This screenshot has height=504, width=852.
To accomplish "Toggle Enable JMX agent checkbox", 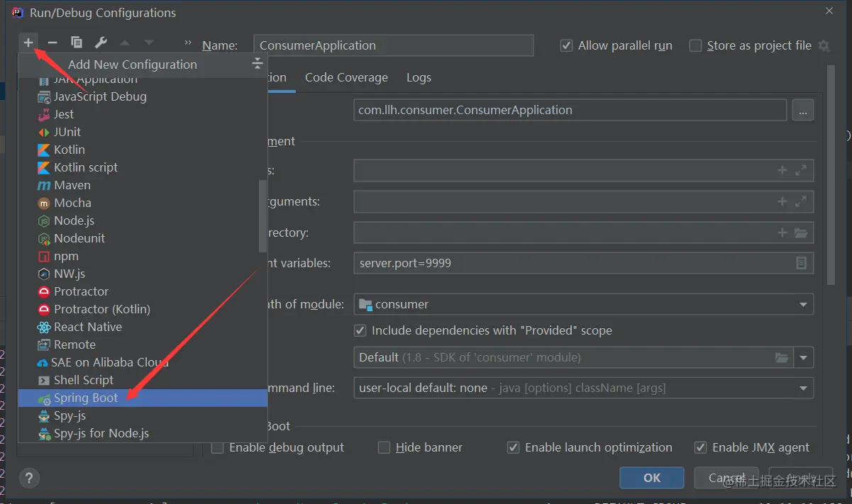I will pyautogui.click(x=700, y=447).
